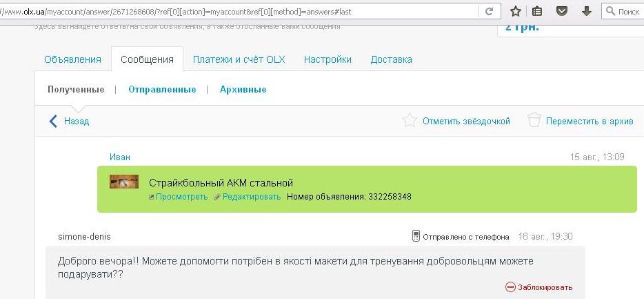
Task: Switch to the Объявления tab
Action: pyautogui.click(x=72, y=59)
